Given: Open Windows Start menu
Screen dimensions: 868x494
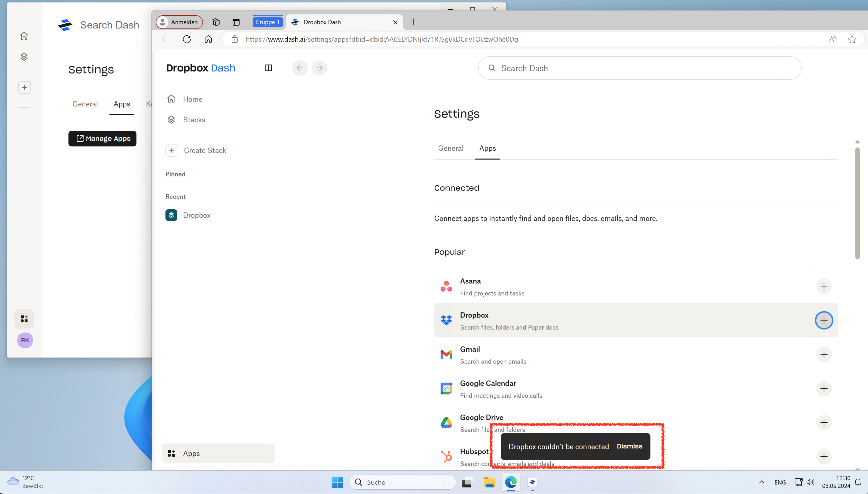Looking at the screenshot, I should [x=337, y=482].
